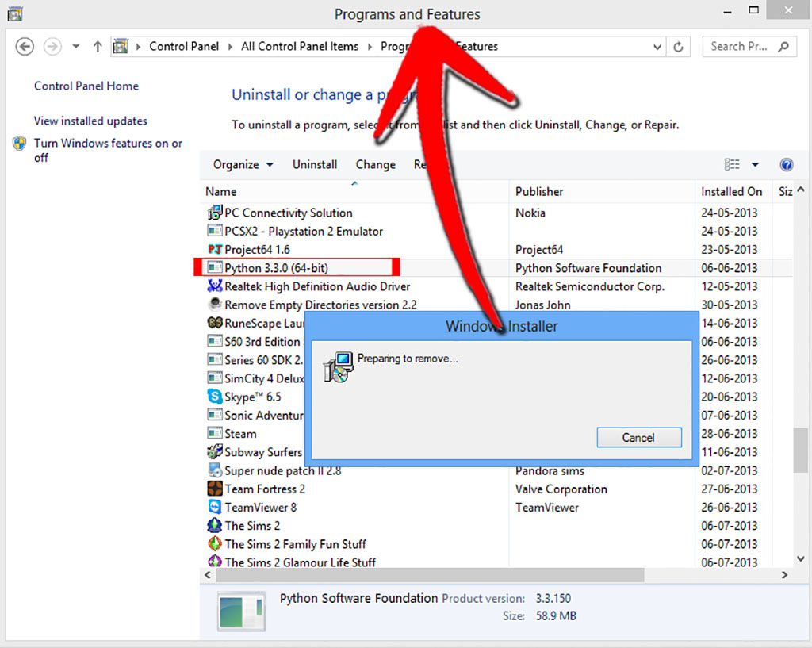Screen dimensions: 812x648
Task: Select the Team Fortress 2 icon
Action: point(214,489)
